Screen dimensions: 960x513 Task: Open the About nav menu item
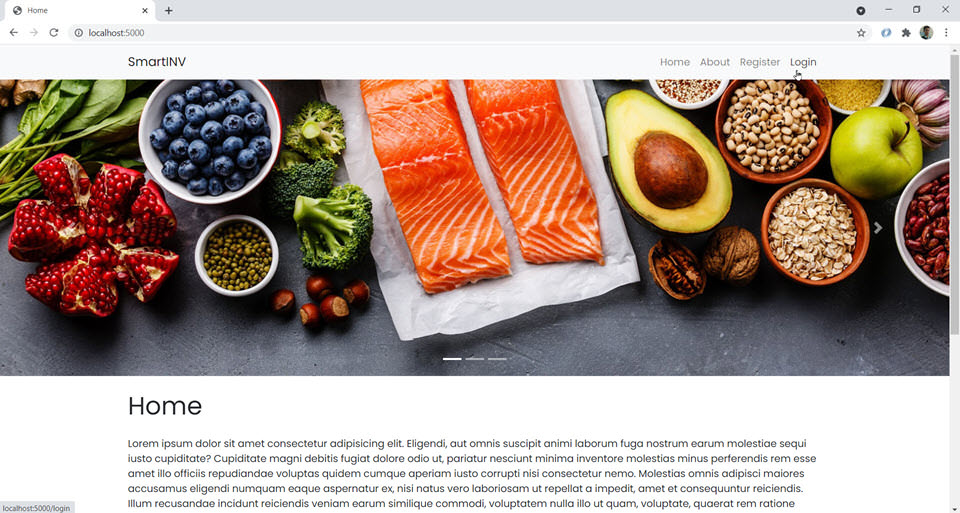714,62
